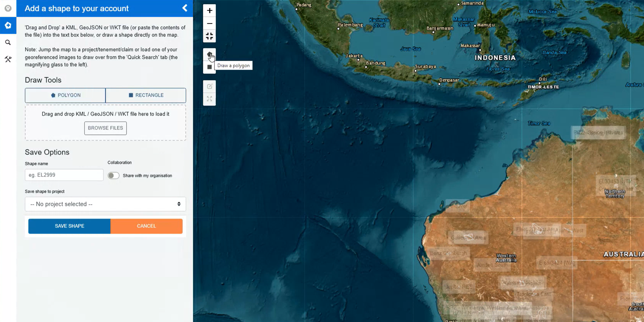
Task: Click the TIMOR-LESTE label
Action: [543, 87]
